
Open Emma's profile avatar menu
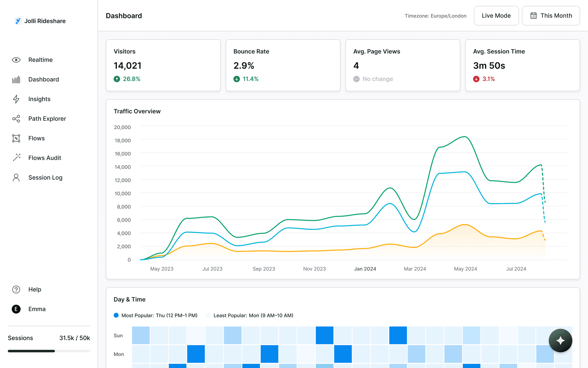pyautogui.click(x=16, y=309)
